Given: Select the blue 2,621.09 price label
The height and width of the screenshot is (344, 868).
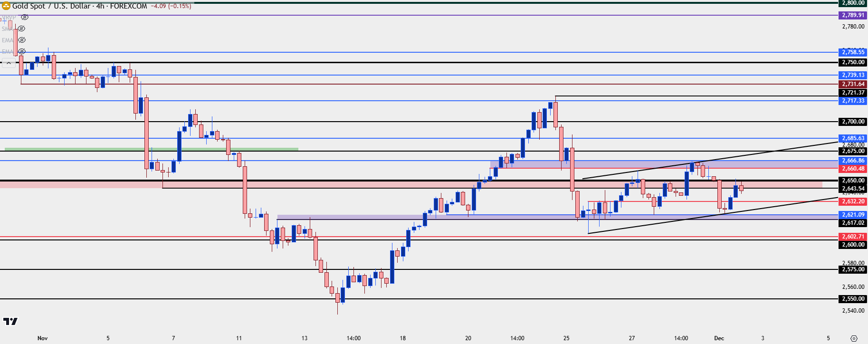Looking at the screenshot, I should pos(853,215).
